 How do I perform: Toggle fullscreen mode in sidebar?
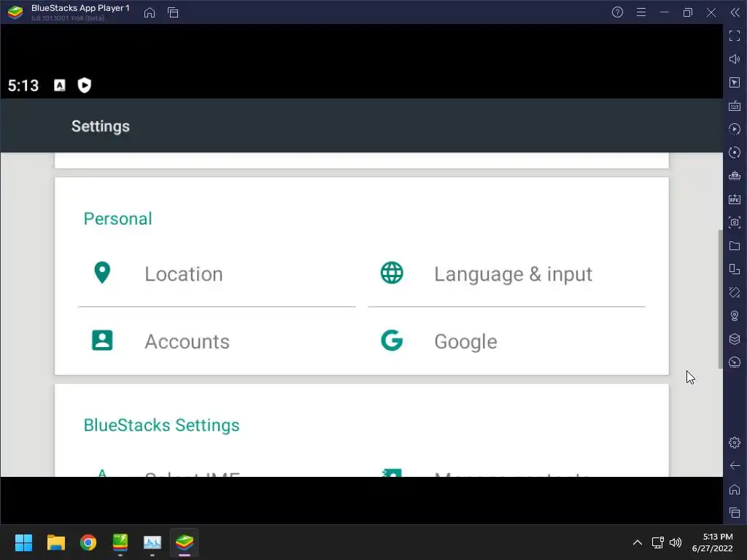[x=735, y=36]
